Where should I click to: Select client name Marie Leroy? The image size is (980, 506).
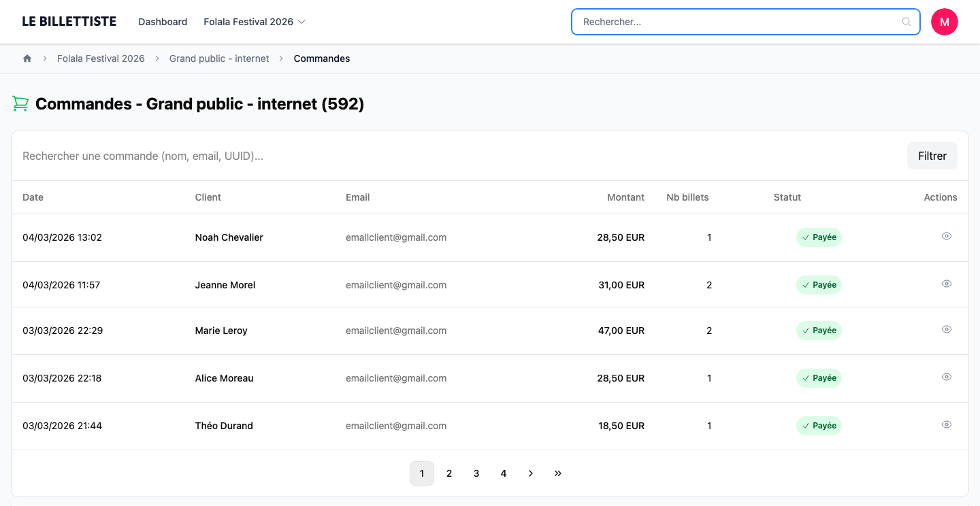pos(221,331)
